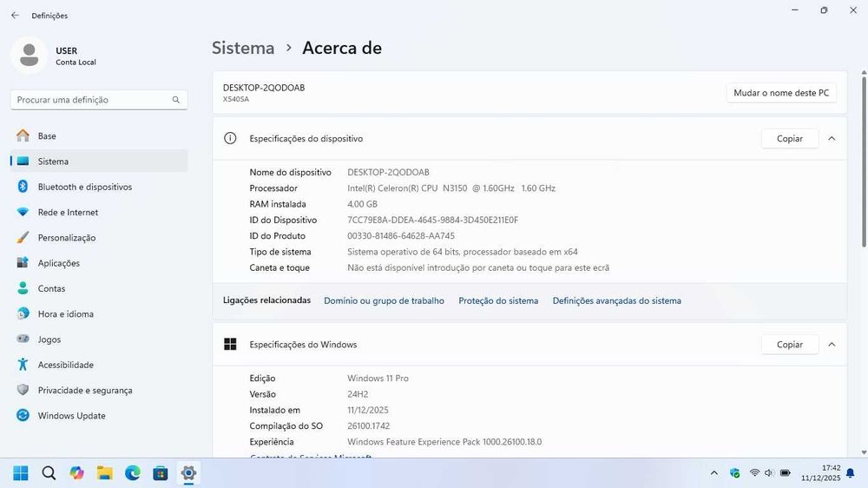Select the Sistema monitor icon
The height and width of the screenshot is (488, 868).
tap(23, 162)
